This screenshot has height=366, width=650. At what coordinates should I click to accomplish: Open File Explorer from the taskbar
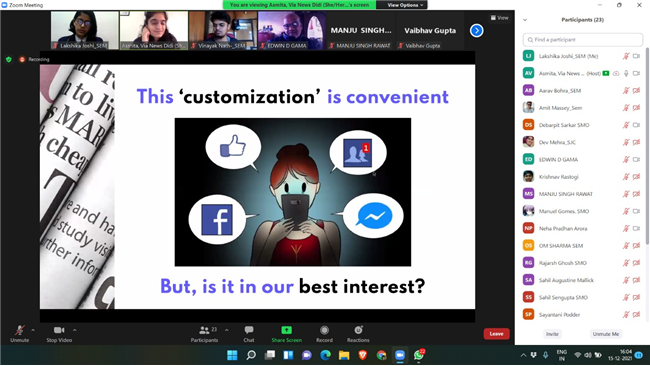[344, 355]
